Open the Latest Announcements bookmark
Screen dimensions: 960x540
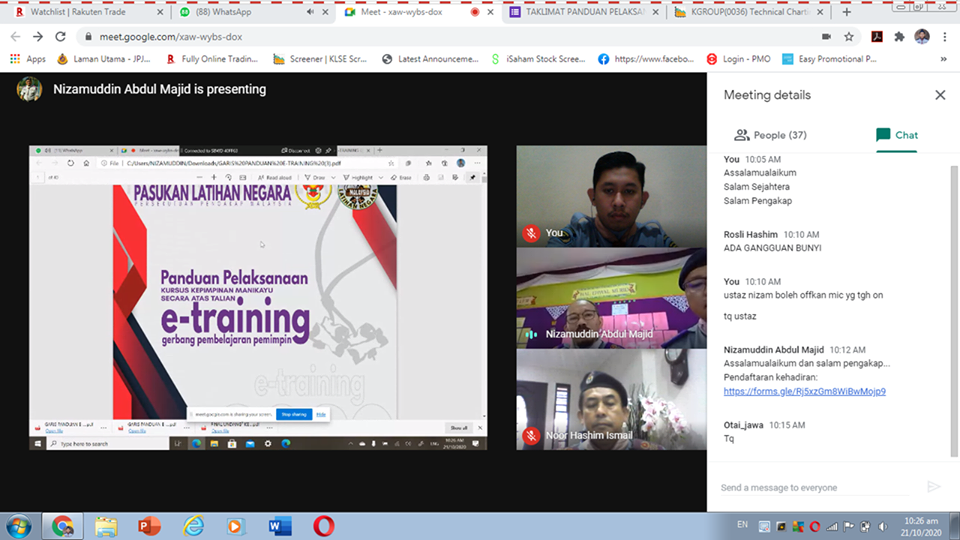[430, 59]
